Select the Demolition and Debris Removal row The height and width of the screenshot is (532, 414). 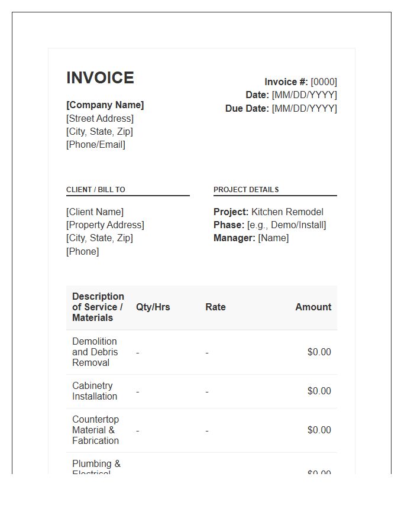pos(202,352)
